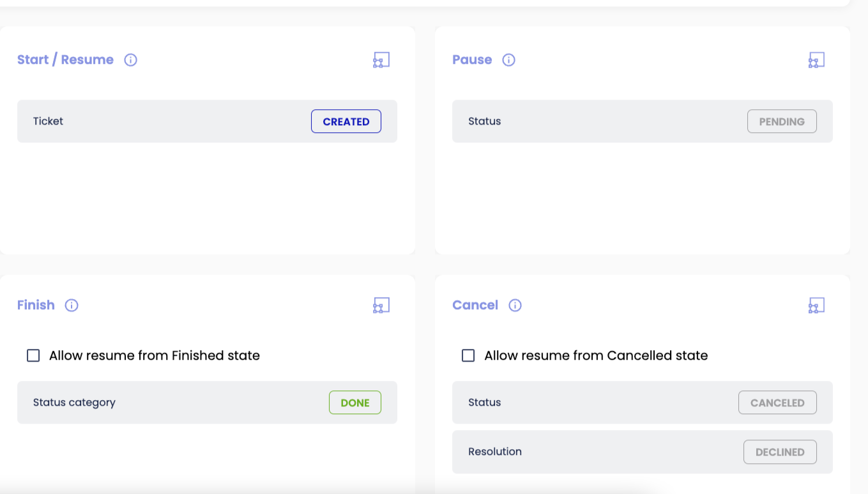868x494 pixels.
Task: Select the Ticket row in Start / Resume
Action: [160, 121]
